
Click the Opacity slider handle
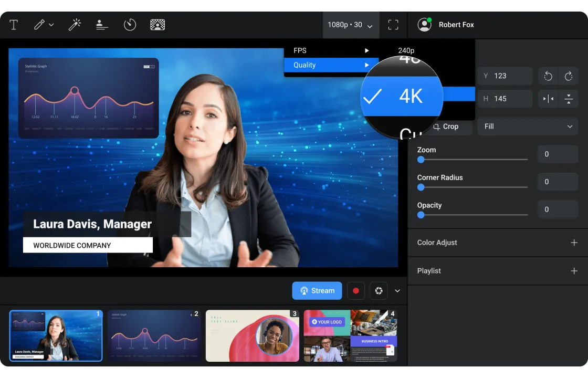click(x=421, y=215)
